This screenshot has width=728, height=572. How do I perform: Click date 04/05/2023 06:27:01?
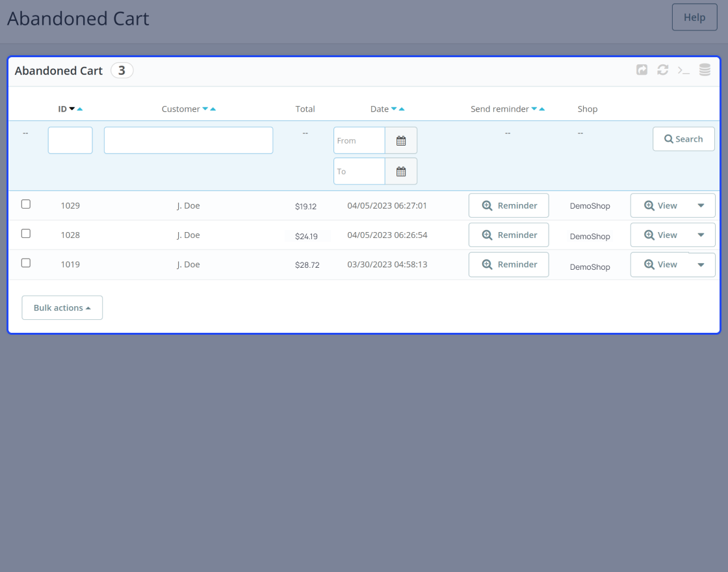tap(387, 205)
